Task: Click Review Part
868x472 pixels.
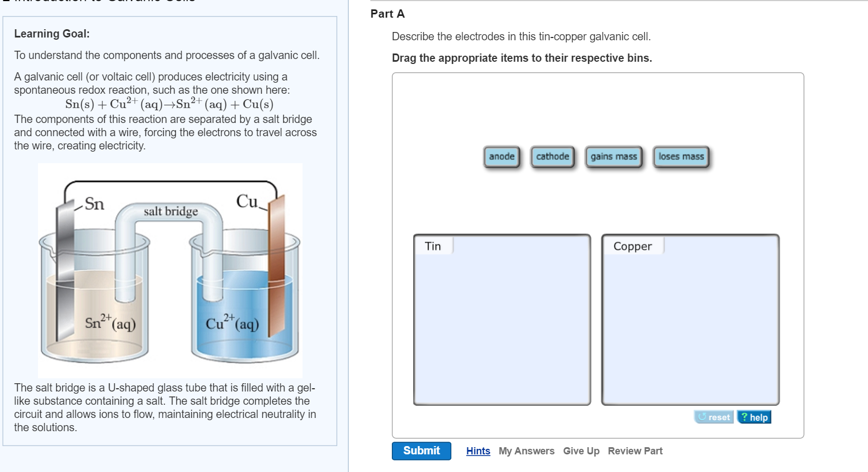Action: tap(635, 450)
